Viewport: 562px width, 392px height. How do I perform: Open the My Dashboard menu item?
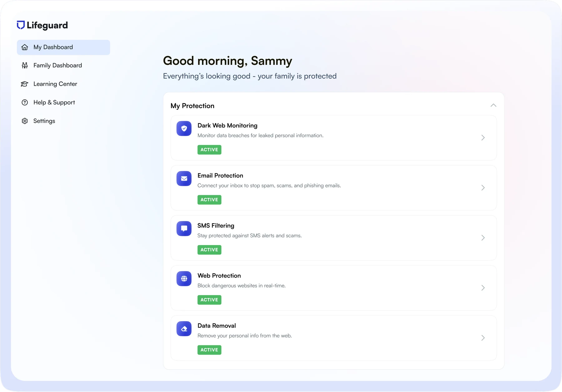click(63, 47)
